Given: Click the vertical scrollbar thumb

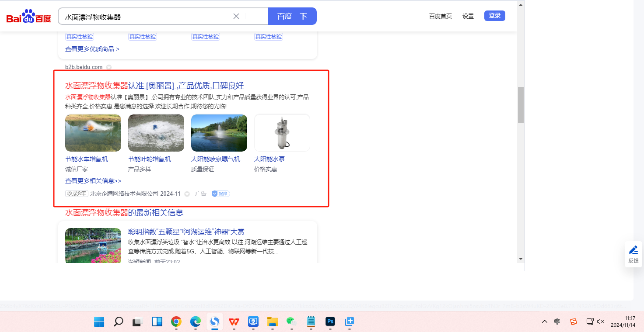Looking at the screenshot, I should 521,105.
